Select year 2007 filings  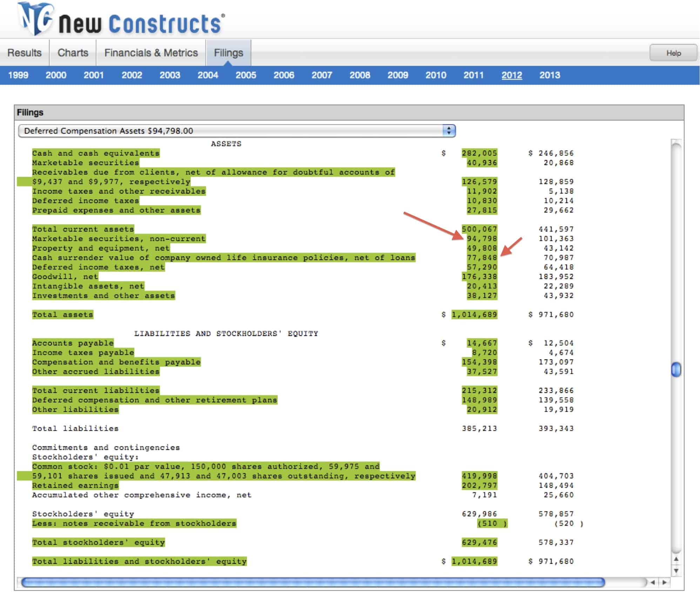tap(322, 75)
